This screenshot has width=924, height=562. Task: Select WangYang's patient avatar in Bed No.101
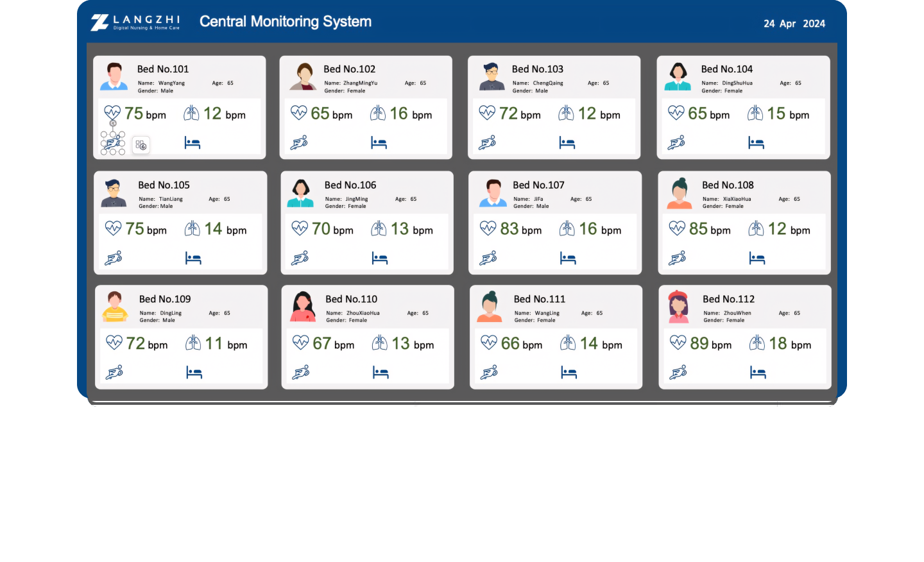coord(114,76)
